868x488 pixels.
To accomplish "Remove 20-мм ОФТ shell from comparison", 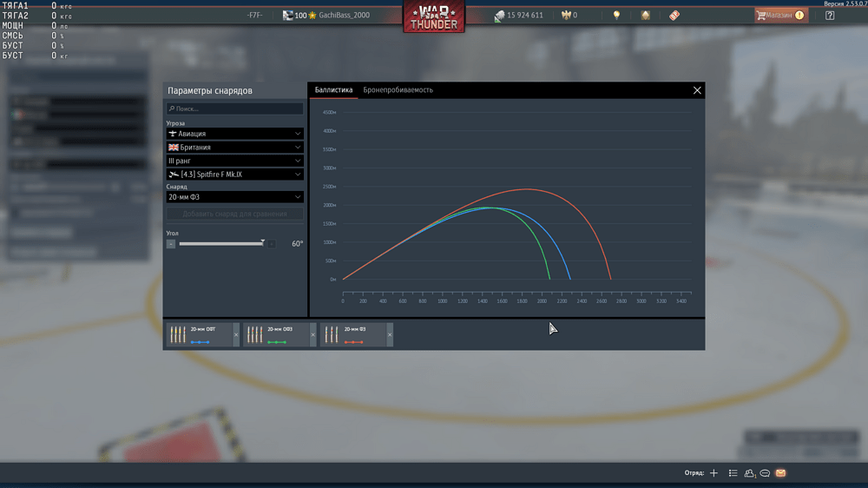I will [236, 335].
